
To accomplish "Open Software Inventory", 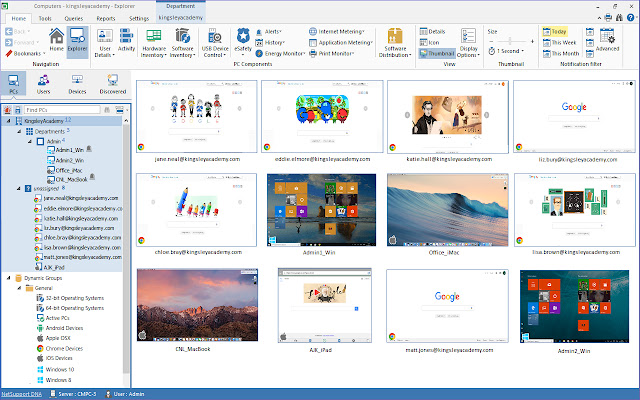I will point(182,43).
